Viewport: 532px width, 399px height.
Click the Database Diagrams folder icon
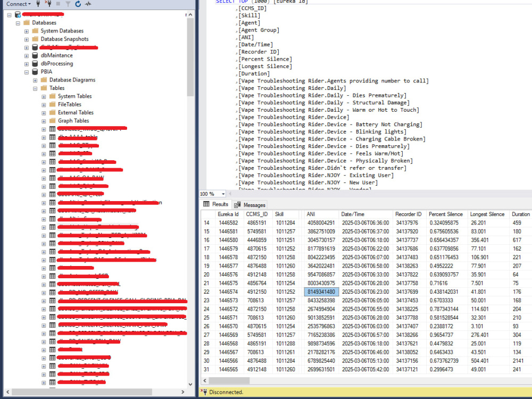pyautogui.click(x=44, y=80)
